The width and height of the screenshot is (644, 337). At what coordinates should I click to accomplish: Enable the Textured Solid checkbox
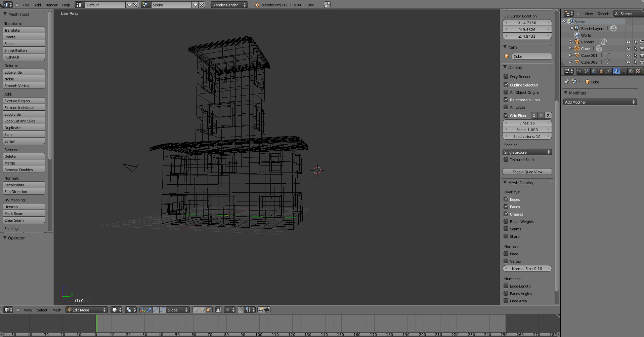point(506,159)
